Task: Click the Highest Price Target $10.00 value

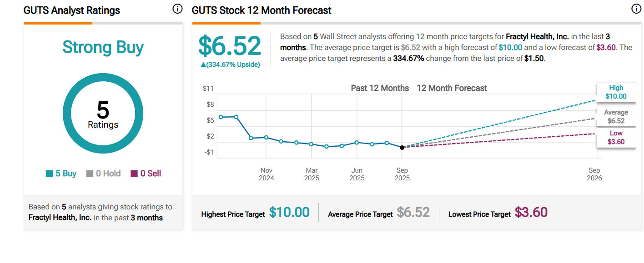Action: [289, 212]
